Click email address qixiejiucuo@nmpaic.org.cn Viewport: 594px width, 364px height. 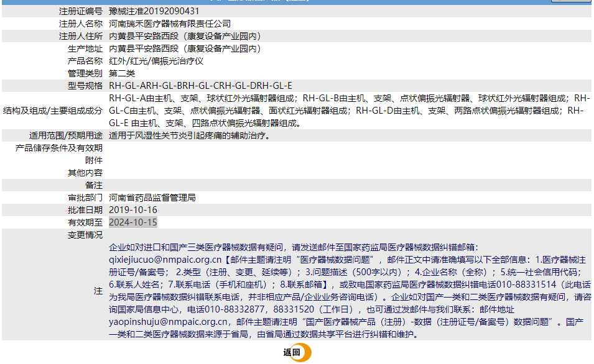(x=165, y=260)
